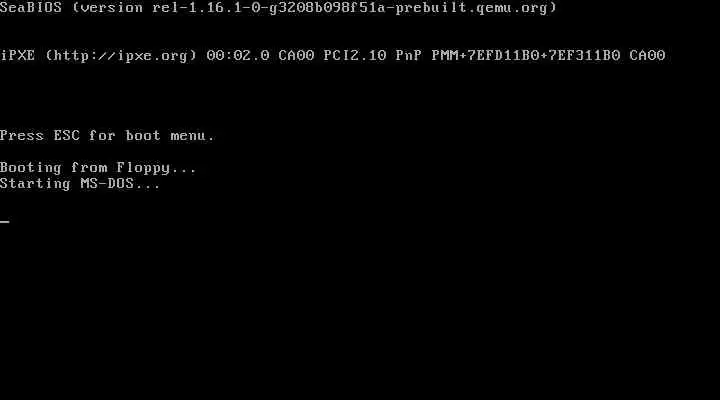The height and width of the screenshot is (400, 720).
Task: Click the 'PCI2.10' text in iPXE line
Action: click(355, 56)
